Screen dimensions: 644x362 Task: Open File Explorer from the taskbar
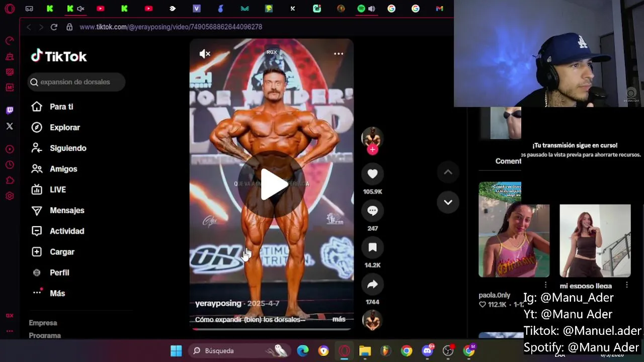365,350
